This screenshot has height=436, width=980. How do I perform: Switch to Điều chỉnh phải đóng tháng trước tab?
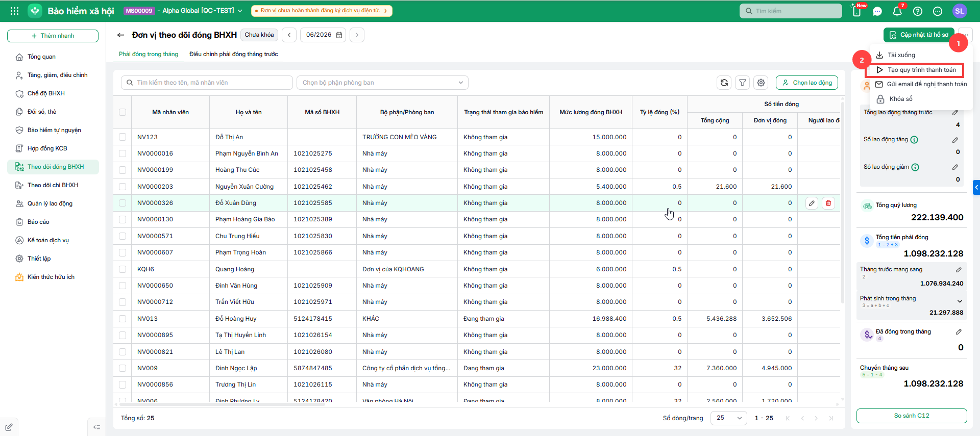[x=234, y=54]
